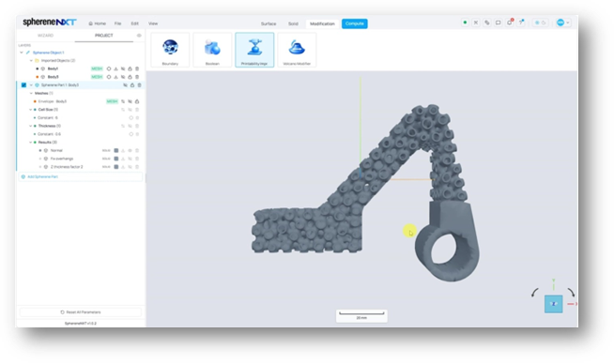Image resolution: width=614 pixels, height=364 pixels.
Task: Click the lock icon on Spherene Part row
Action: [132, 85]
